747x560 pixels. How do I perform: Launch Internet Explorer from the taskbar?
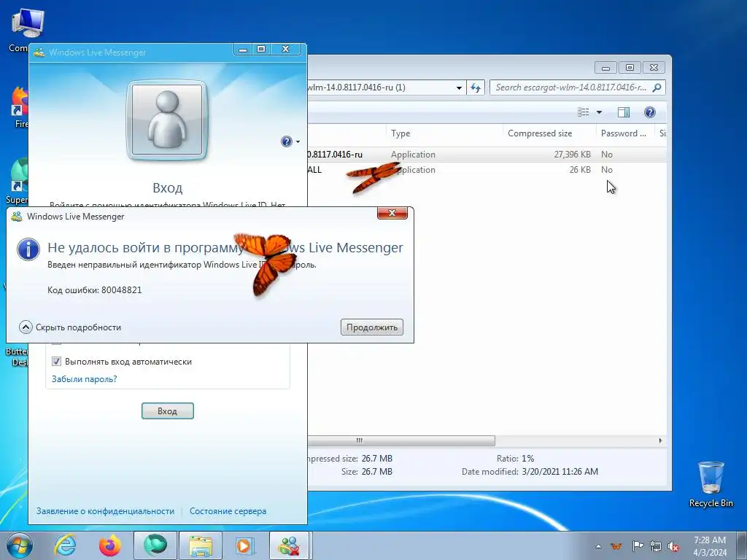[65, 545]
